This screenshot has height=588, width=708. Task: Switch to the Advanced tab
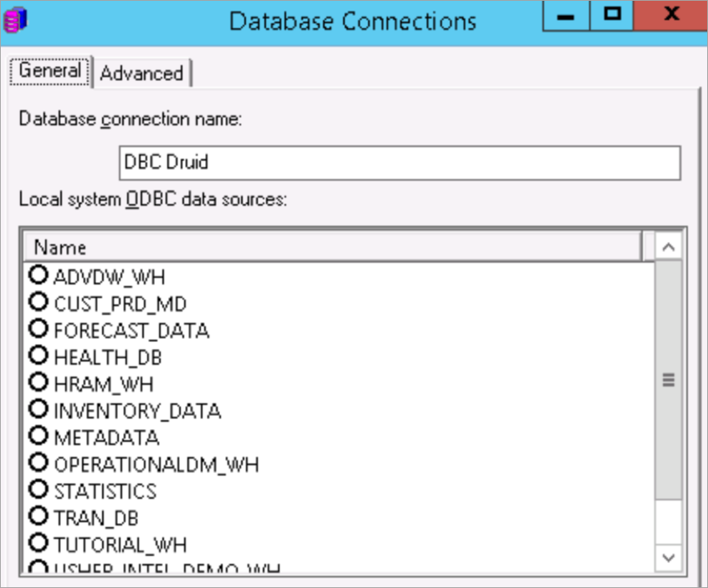(x=141, y=73)
